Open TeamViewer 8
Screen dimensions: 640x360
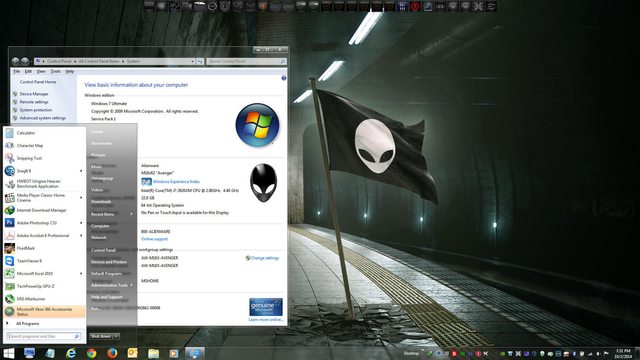coord(44,261)
